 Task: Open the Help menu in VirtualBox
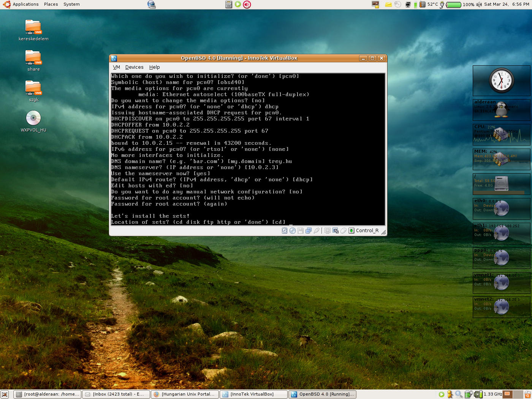click(x=154, y=67)
